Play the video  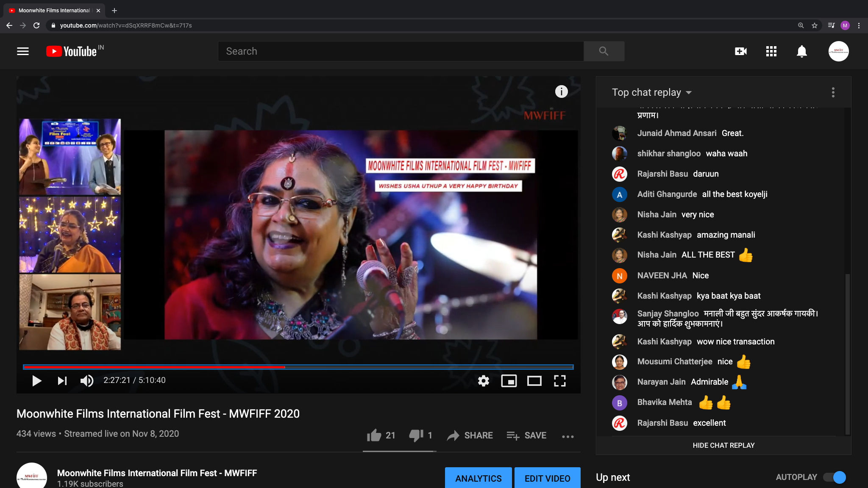(x=37, y=381)
